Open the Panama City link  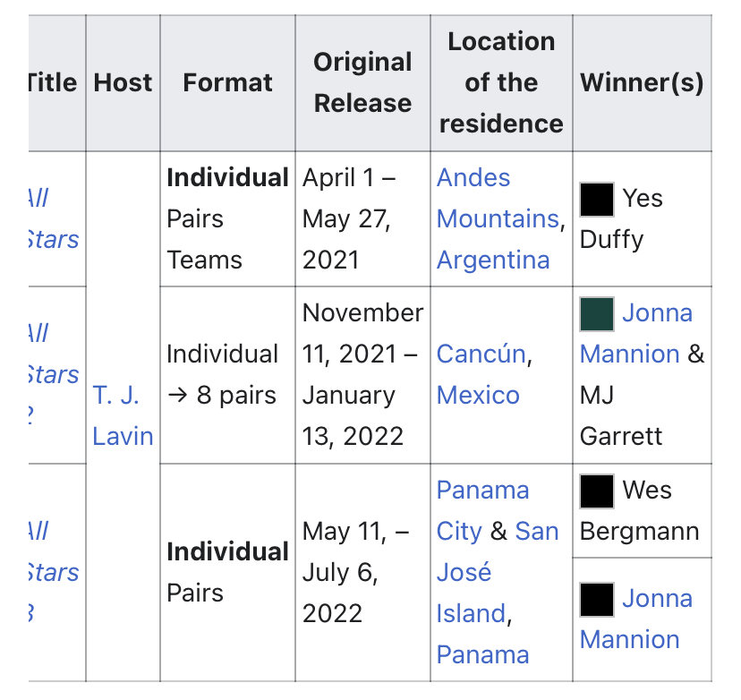coord(482,510)
